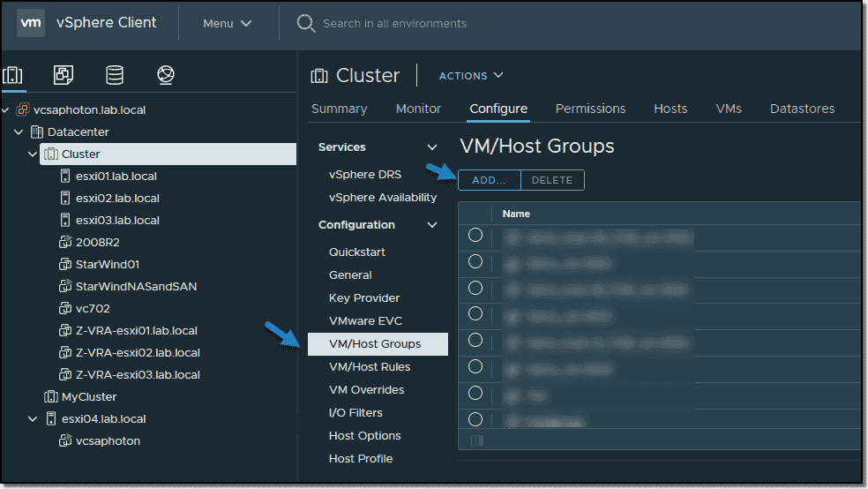Collapse the Services section chevron
868x489 pixels.
[432, 147]
